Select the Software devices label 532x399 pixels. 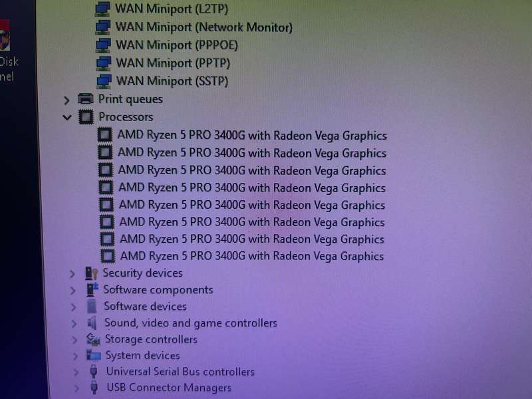pyautogui.click(x=145, y=307)
